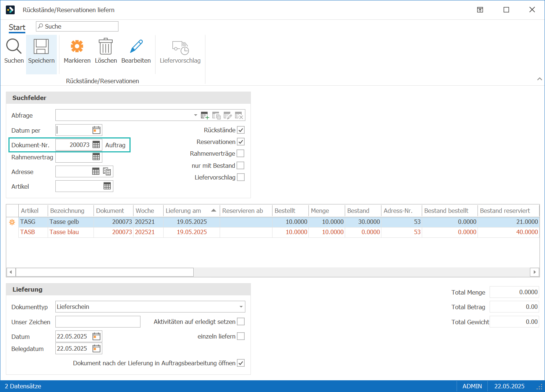Switch to the Start ribbon tab

click(17, 27)
